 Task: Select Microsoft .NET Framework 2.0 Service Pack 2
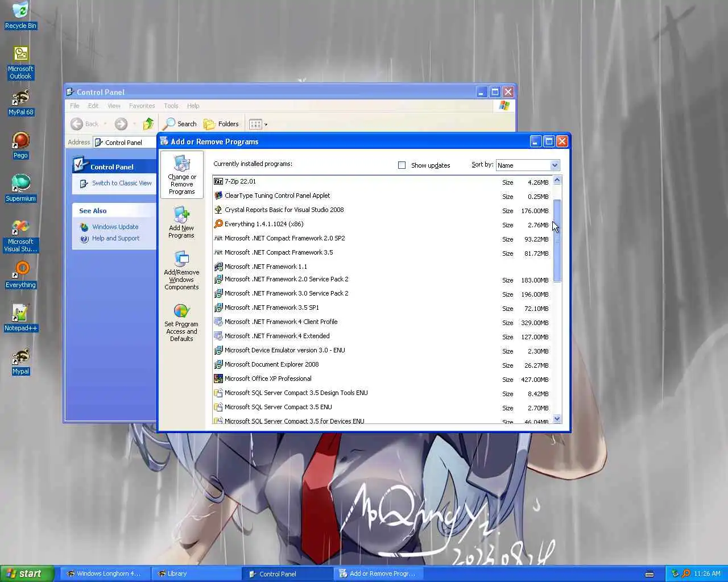[x=382, y=279]
